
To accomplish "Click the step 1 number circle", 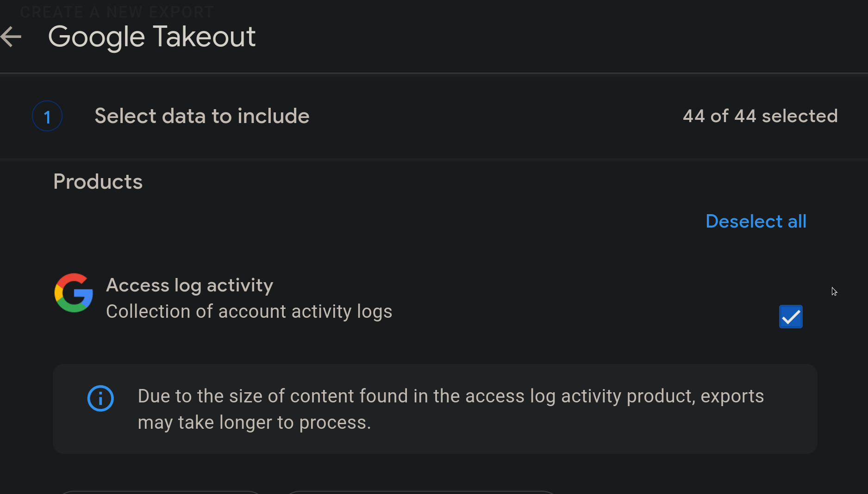I will (47, 116).
